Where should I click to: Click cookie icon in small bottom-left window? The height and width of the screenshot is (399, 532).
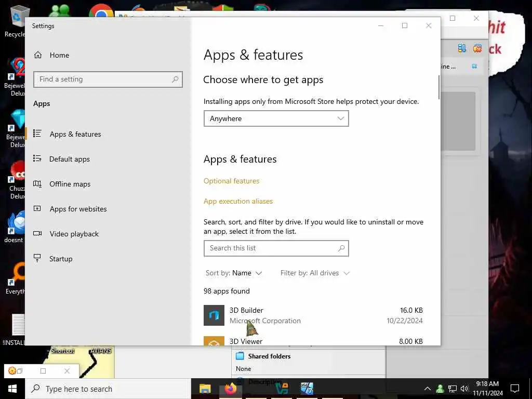(x=12, y=371)
